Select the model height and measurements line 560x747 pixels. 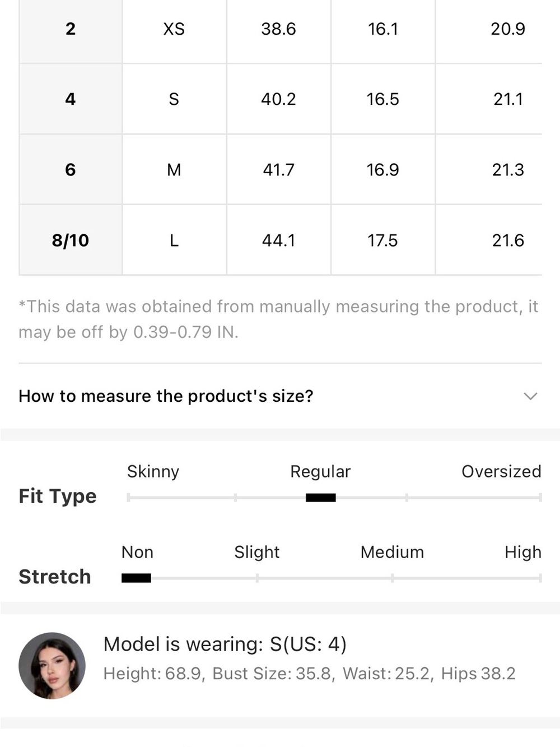309,673
